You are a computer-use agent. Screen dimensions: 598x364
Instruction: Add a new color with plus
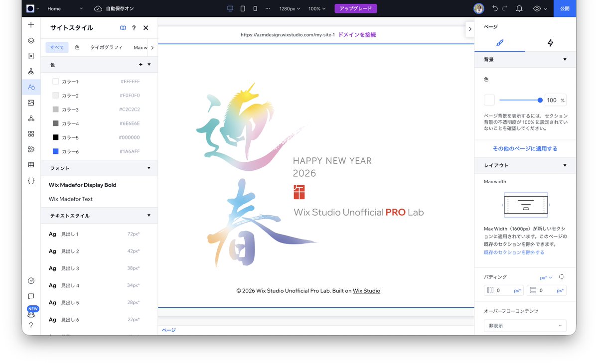coord(141,65)
